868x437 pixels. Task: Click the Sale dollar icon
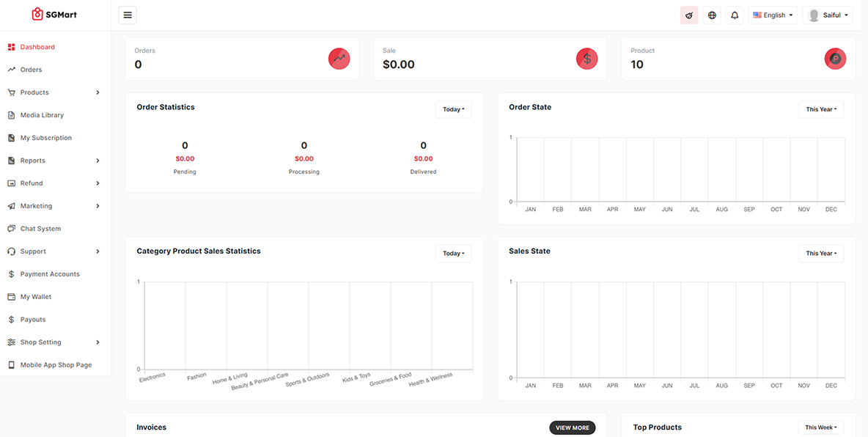click(586, 59)
